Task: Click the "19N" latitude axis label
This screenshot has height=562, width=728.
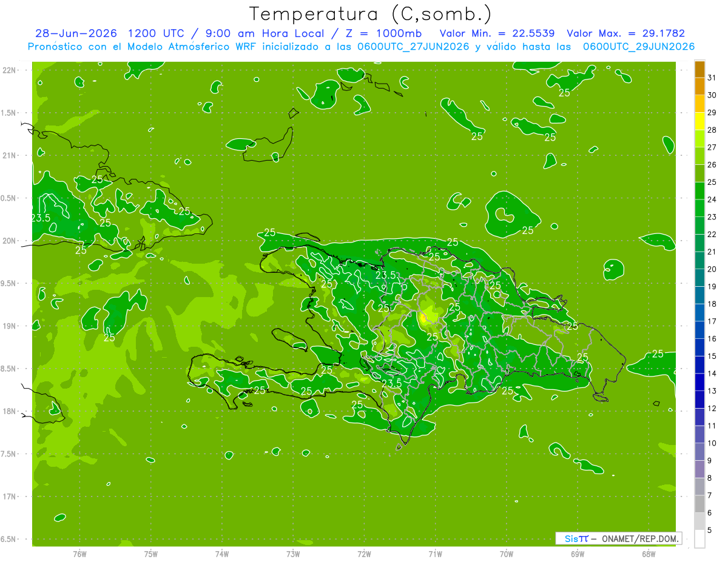Action: click(x=9, y=326)
